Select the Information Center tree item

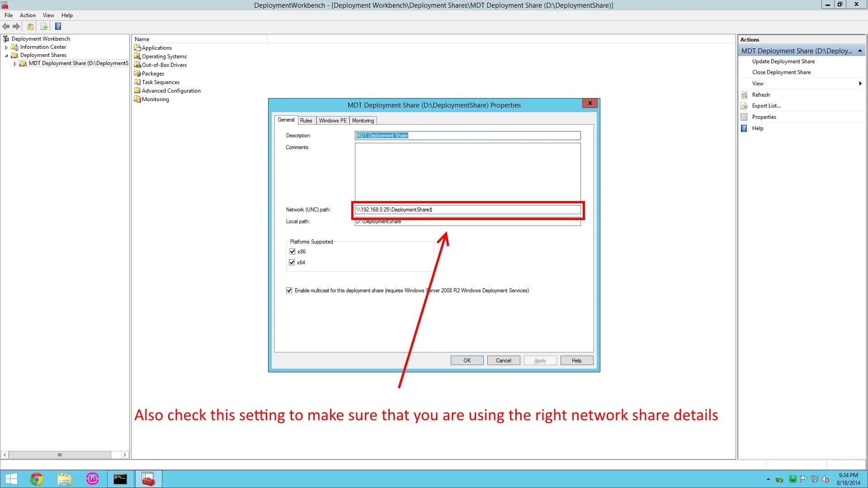point(43,47)
